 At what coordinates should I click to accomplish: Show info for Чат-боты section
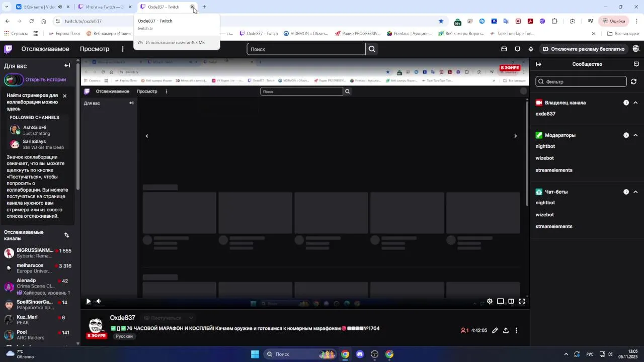[x=626, y=192]
